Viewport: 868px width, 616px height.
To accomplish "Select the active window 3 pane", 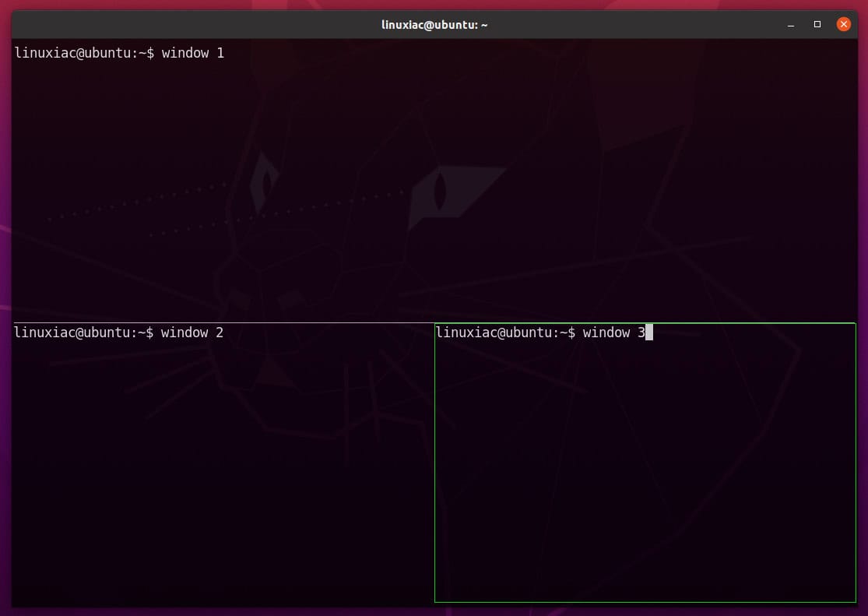I will tap(646, 467).
